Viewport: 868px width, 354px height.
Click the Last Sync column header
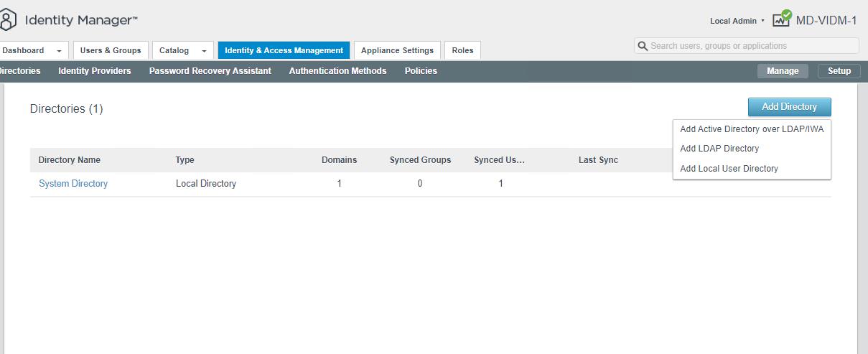tap(598, 160)
